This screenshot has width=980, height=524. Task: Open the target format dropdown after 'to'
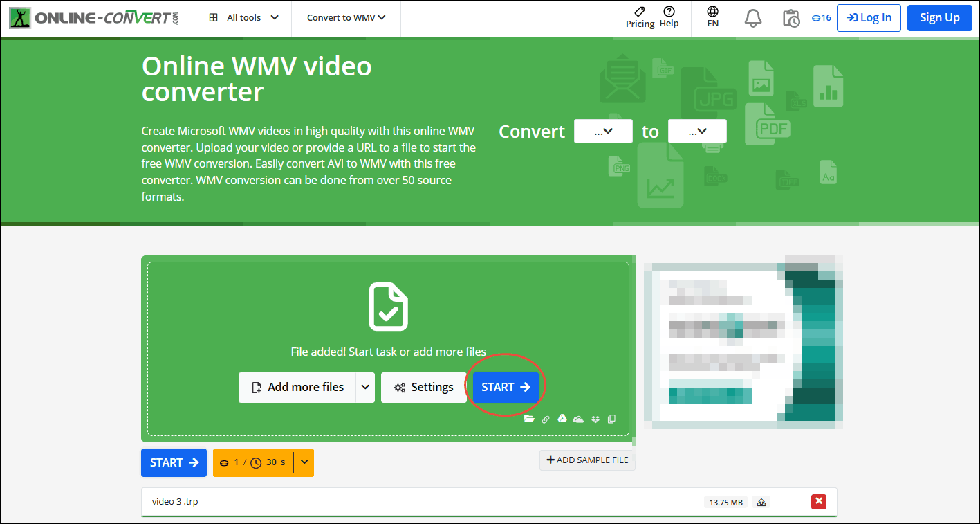click(697, 131)
